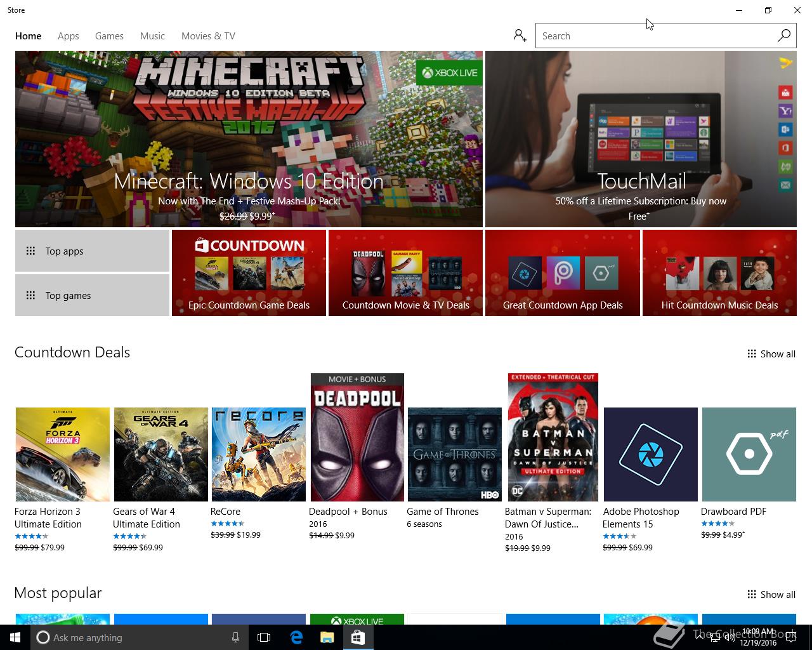The height and width of the screenshot is (650, 812).
Task: Open Great Countdown App Deals tile
Action: pyautogui.click(x=563, y=273)
